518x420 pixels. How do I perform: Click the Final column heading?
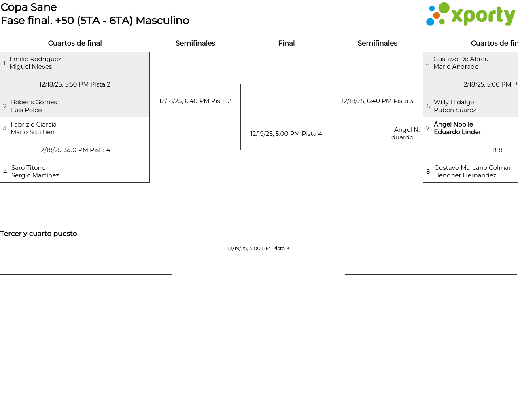(x=286, y=43)
